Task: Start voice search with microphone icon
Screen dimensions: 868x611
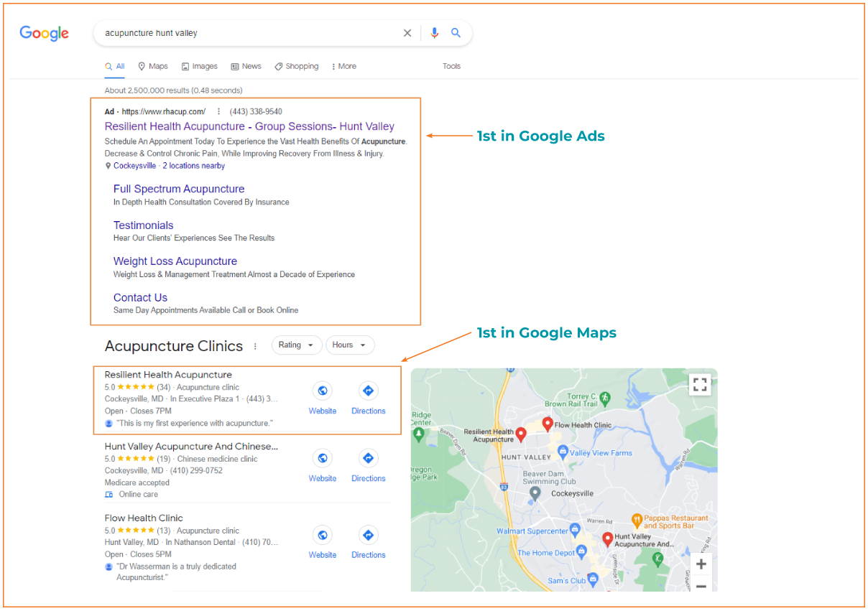Action: (x=434, y=33)
